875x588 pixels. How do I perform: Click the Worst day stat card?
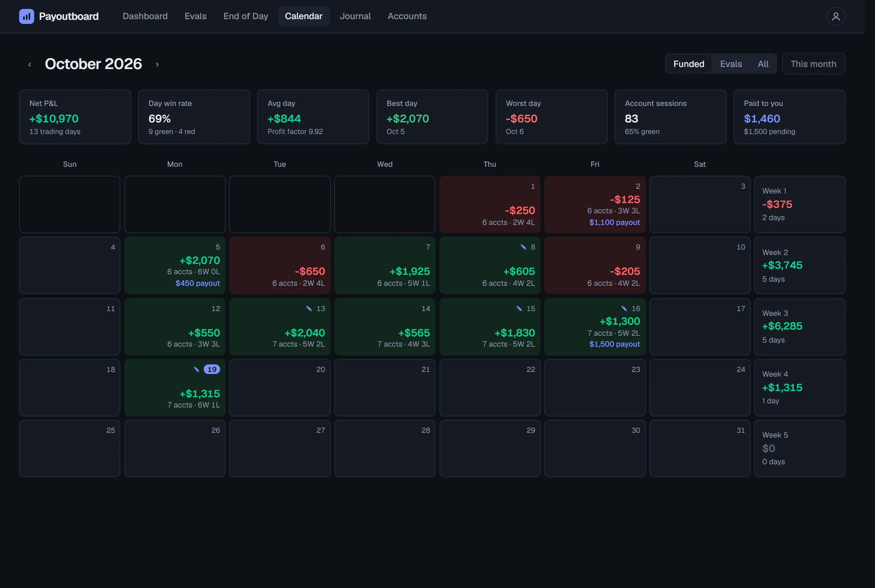pos(551,117)
